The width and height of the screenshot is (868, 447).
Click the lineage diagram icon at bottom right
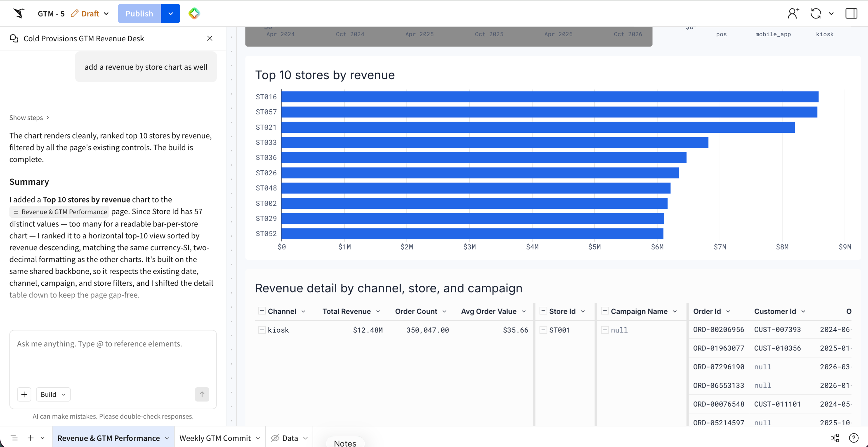click(835, 438)
